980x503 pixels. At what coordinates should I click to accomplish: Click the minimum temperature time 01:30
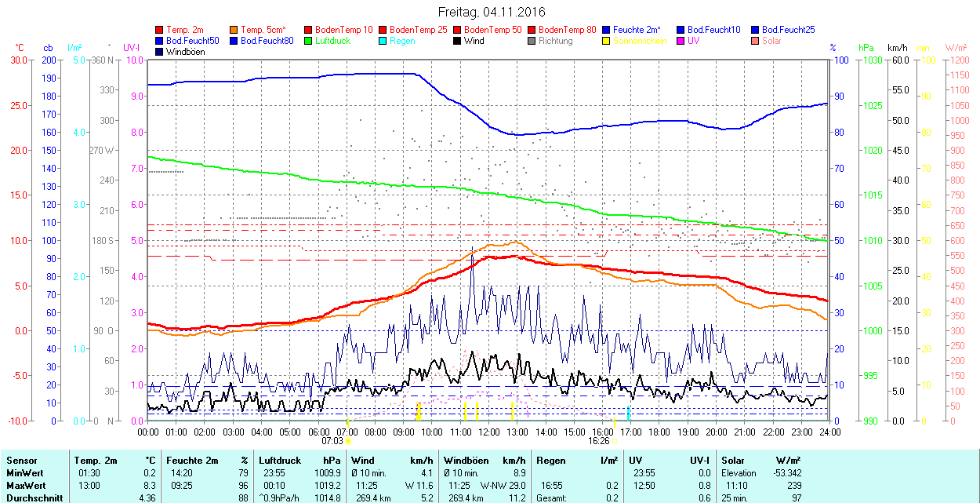coord(89,473)
